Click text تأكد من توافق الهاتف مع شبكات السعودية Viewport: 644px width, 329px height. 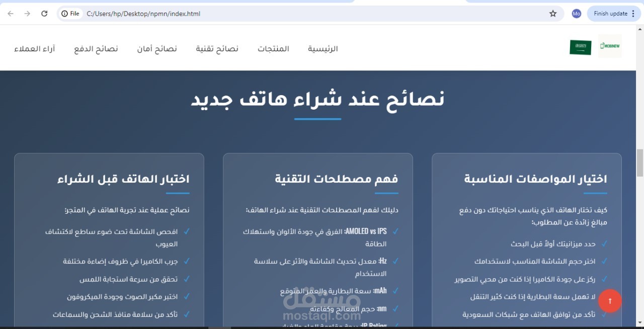click(x=529, y=314)
